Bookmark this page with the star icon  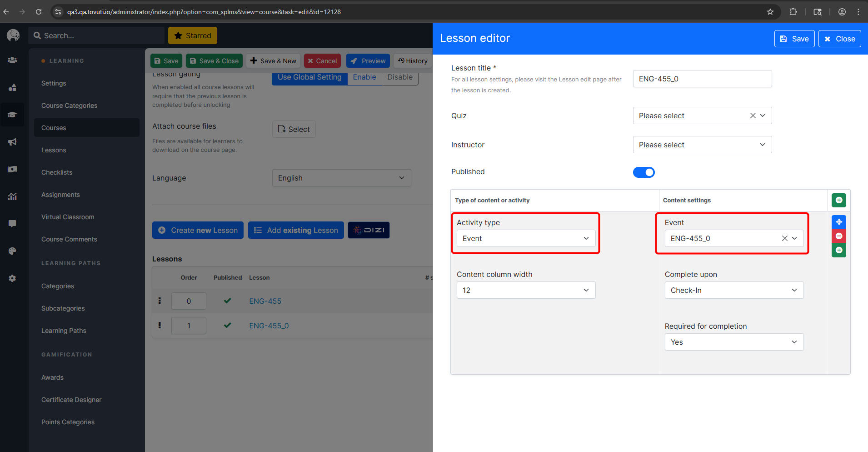coord(770,12)
